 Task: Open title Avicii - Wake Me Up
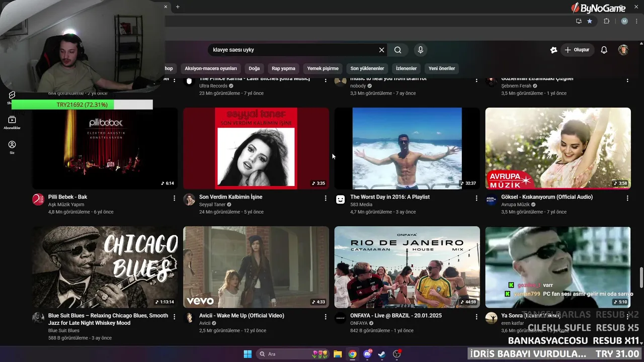[242, 316]
